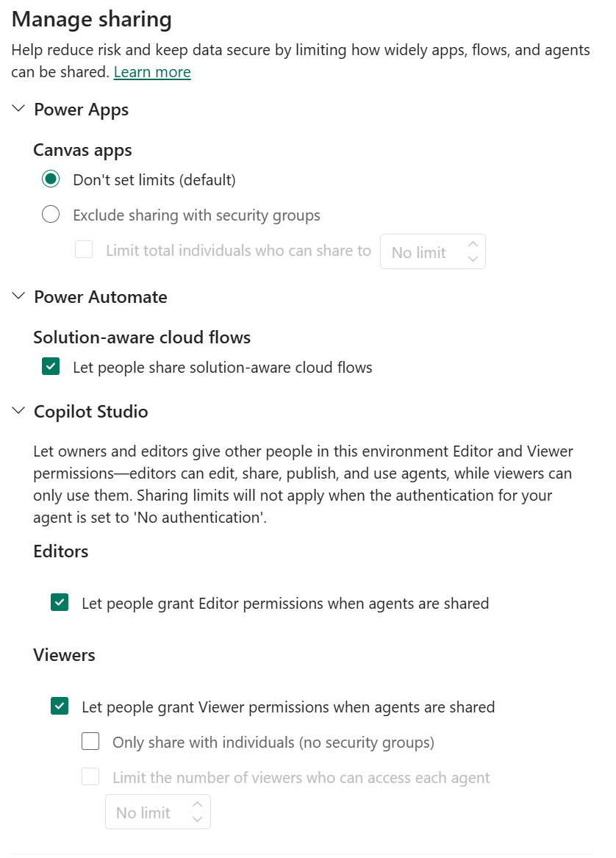Collapse the Power Automate section
Viewport: 616px width, 858px height.
[18, 296]
